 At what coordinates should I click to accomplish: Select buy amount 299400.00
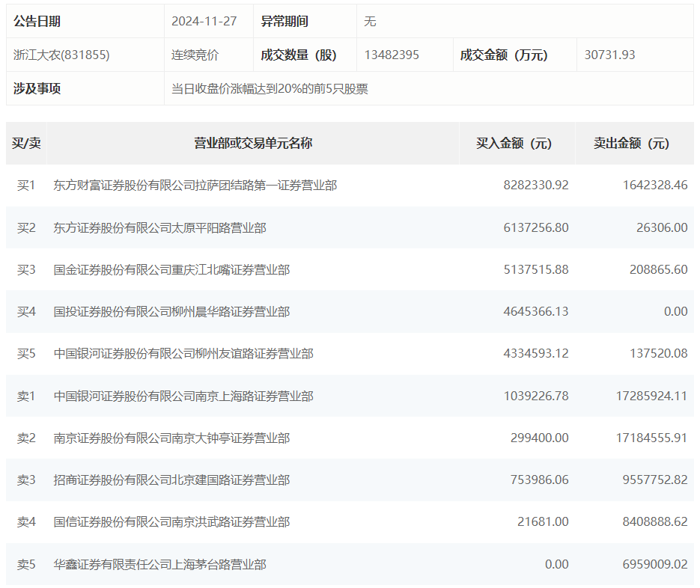click(539, 438)
